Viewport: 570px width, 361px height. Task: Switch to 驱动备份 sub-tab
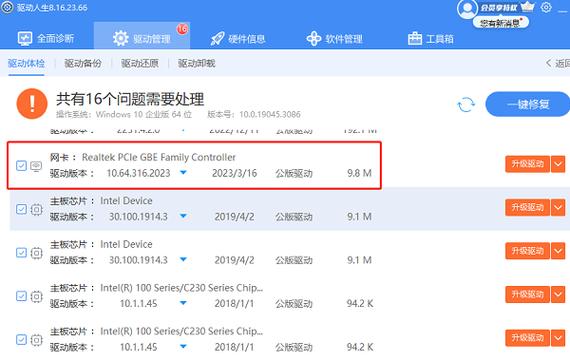point(83,63)
